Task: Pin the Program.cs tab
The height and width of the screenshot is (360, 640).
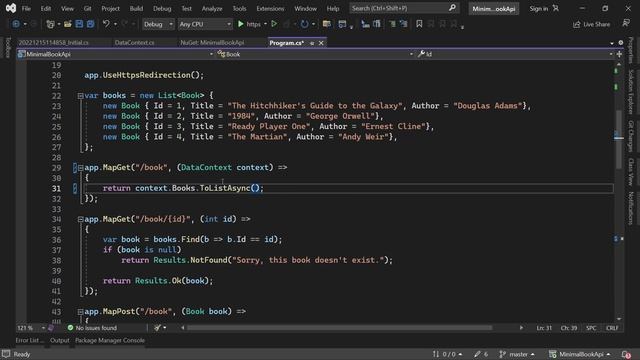Action: 312,43
